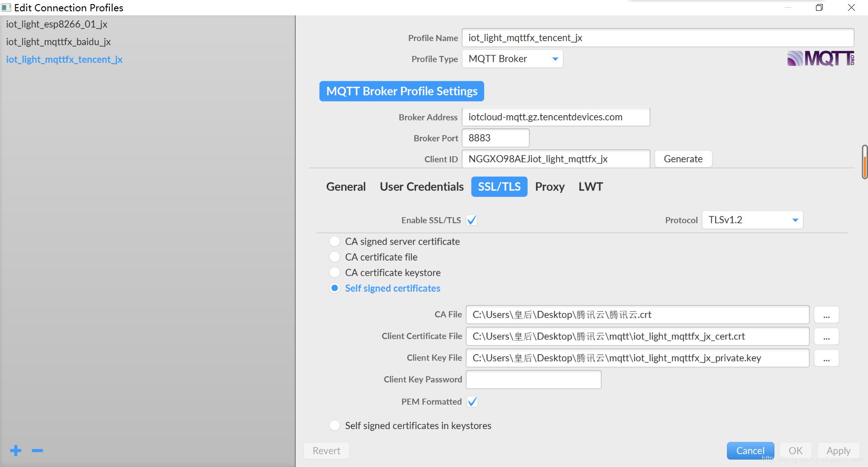This screenshot has height=467, width=868.
Task: Open the Protocol TLSv1.2 dropdown
Action: pyautogui.click(x=752, y=220)
